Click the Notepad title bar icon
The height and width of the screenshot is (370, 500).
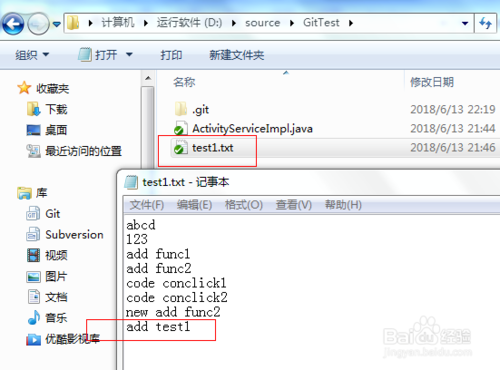[131, 182]
